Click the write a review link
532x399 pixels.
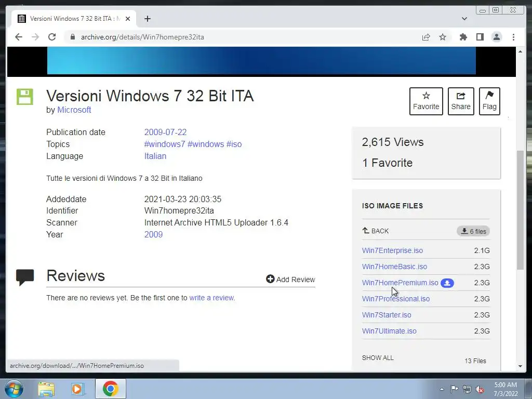[211, 298]
